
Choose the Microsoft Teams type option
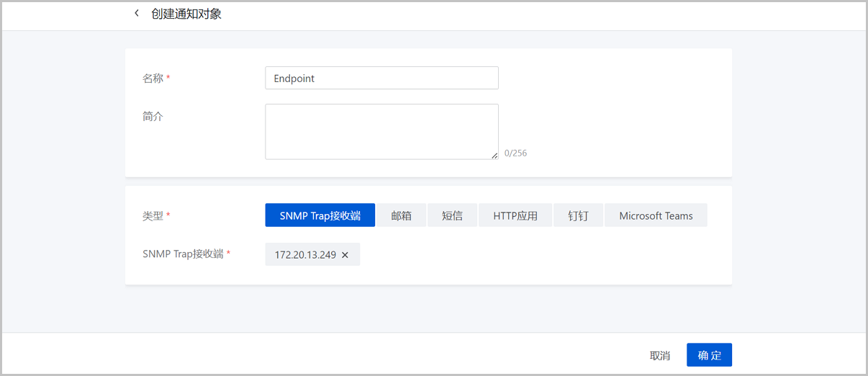[656, 215]
